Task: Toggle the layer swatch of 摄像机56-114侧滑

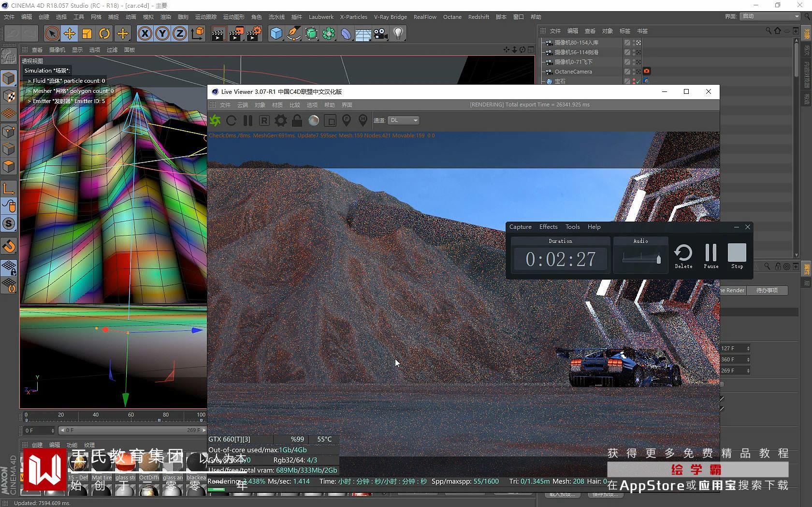Action: click(x=627, y=52)
